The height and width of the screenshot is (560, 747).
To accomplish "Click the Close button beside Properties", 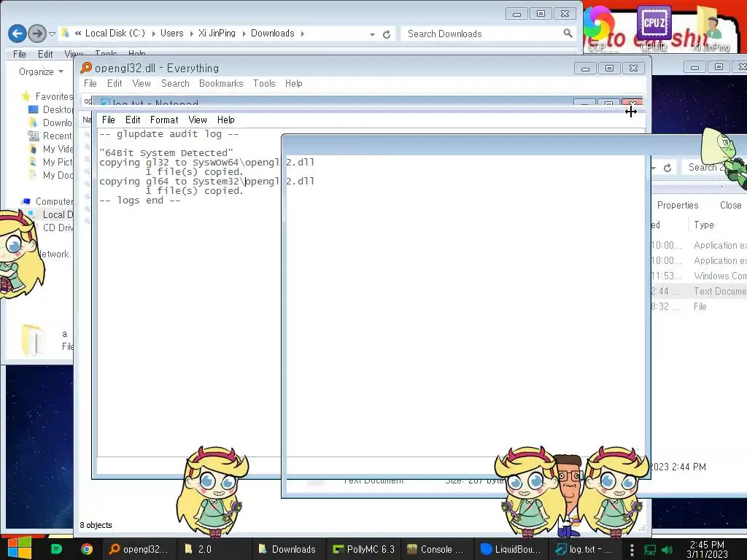I will point(731,205).
